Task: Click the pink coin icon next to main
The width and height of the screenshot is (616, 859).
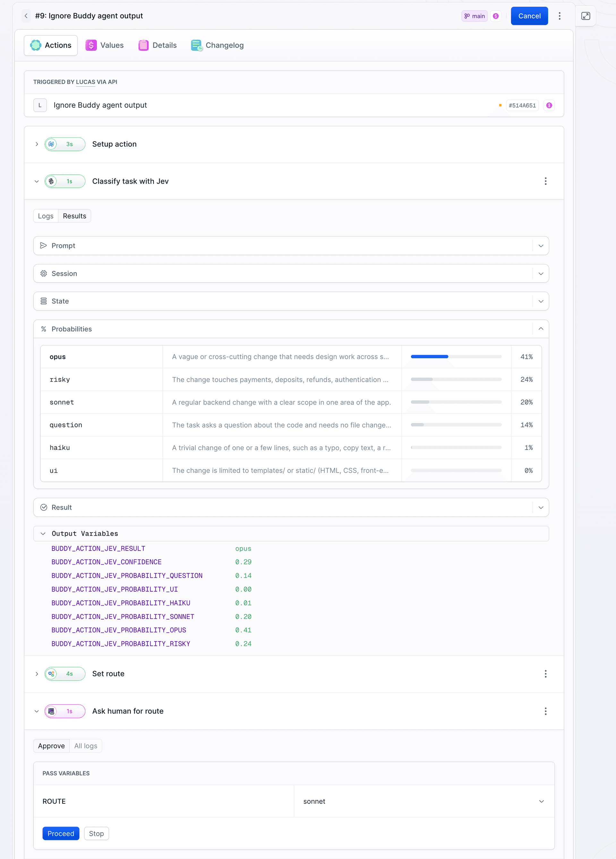Action: pos(496,16)
